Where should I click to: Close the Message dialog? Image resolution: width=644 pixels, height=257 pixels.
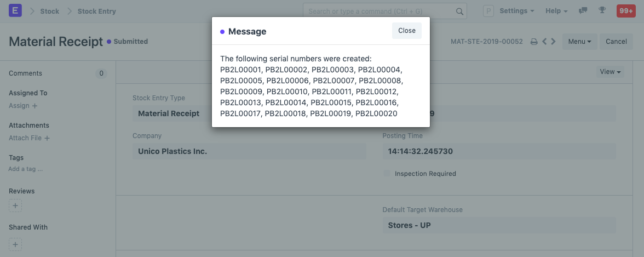coord(407,31)
